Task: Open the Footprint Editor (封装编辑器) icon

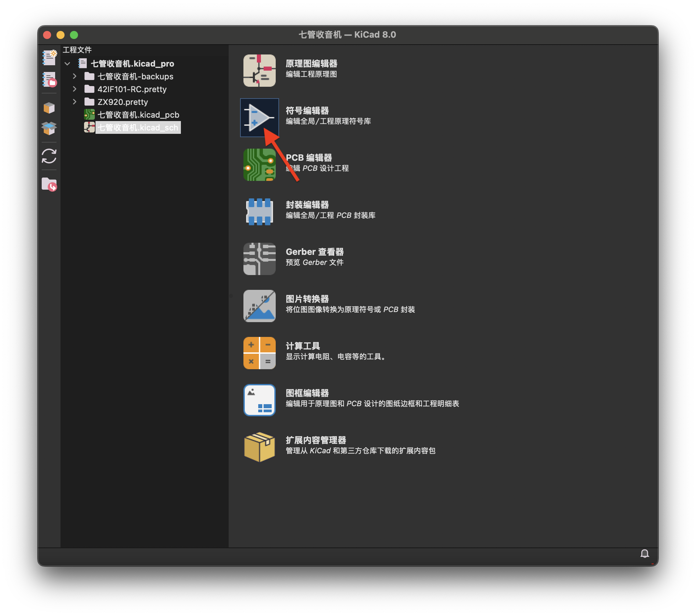Action: click(x=260, y=212)
